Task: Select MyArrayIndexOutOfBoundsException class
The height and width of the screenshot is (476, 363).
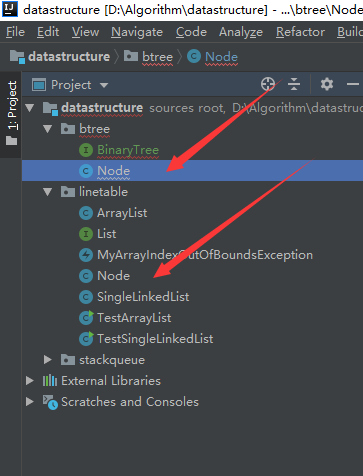Action: [205, 255]
